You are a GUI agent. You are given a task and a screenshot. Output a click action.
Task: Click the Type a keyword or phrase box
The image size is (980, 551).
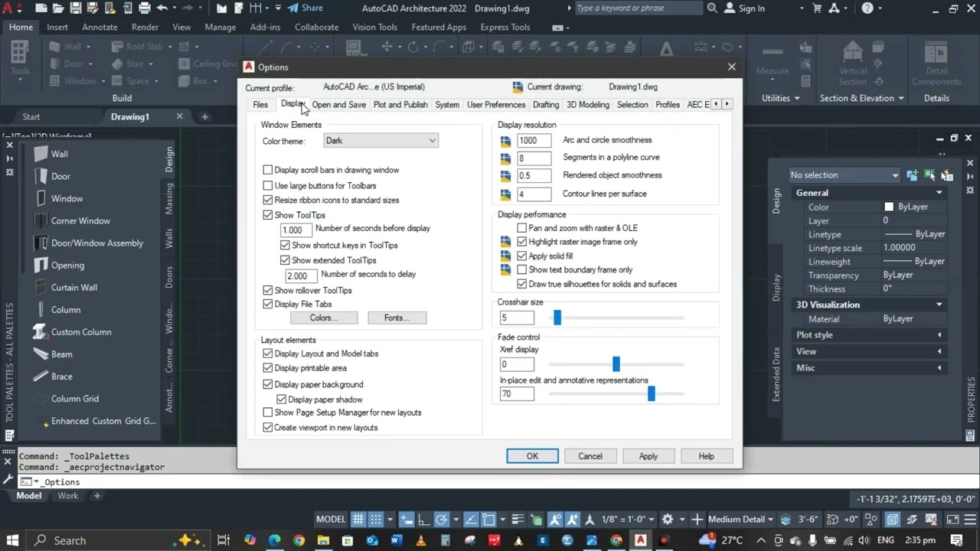[638, 8]
